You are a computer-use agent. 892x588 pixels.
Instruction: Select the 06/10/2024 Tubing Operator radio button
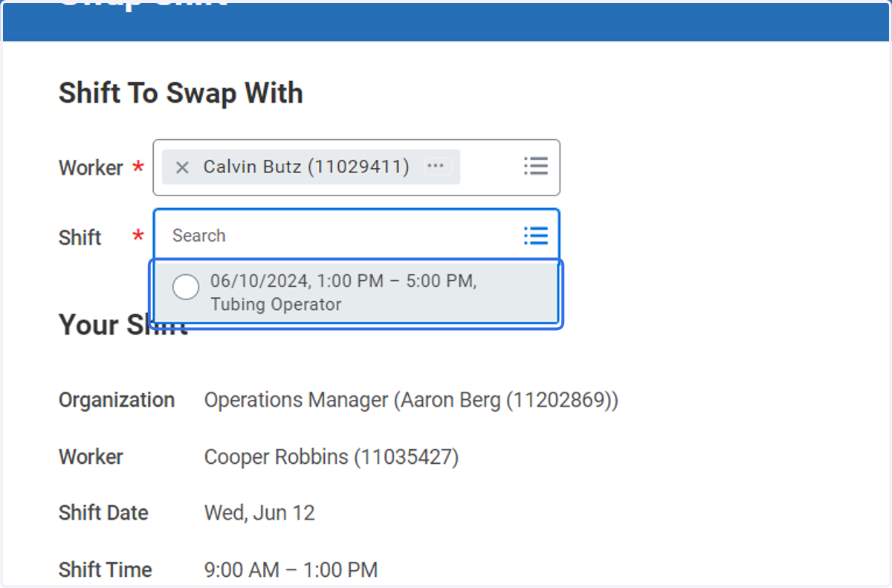tap(186, 287)
